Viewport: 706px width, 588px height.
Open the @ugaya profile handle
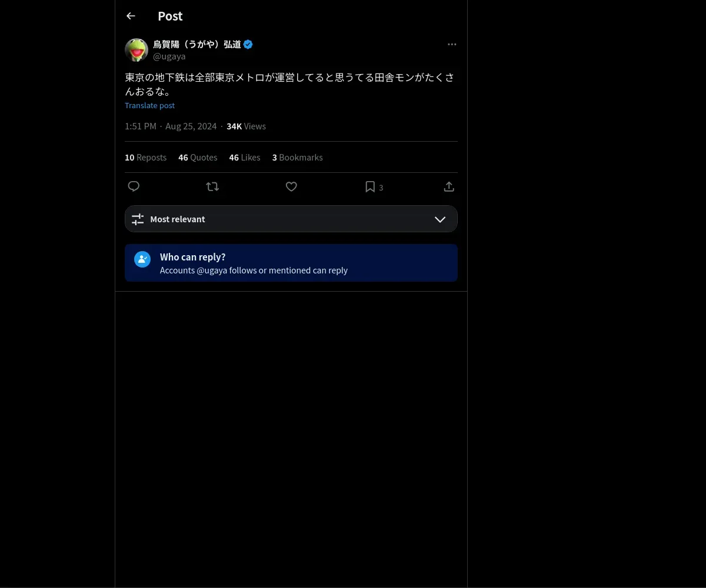tap(169, 56)
